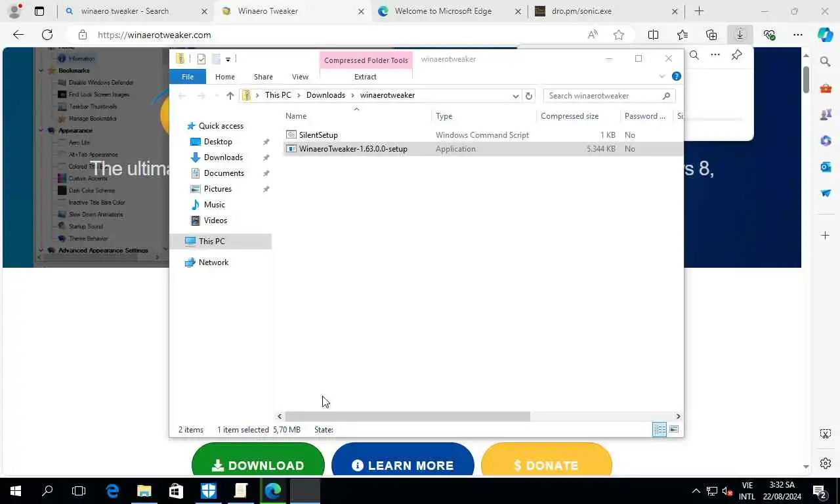
Task: Expand the Explorer ribbon chevron
Action: pos(662,76)
